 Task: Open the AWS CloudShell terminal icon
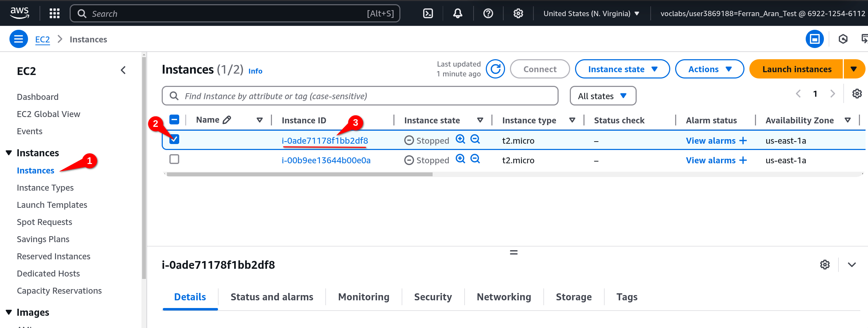coord(427,13)
